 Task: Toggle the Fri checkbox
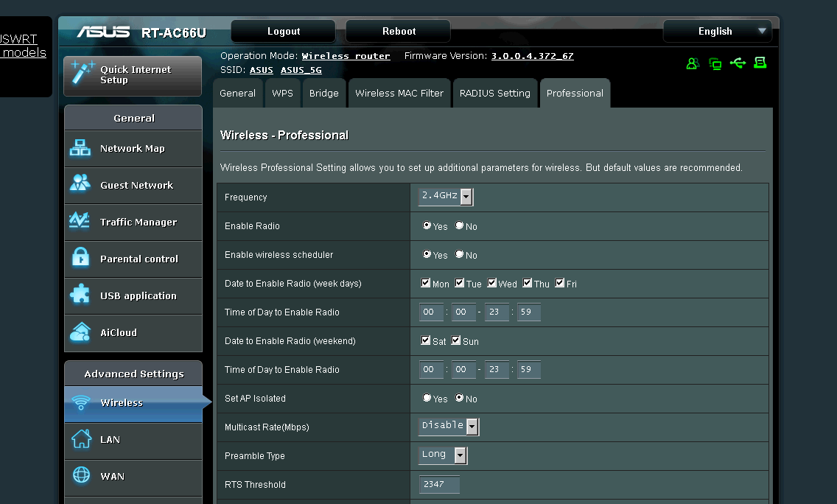(x=559, y=283)
